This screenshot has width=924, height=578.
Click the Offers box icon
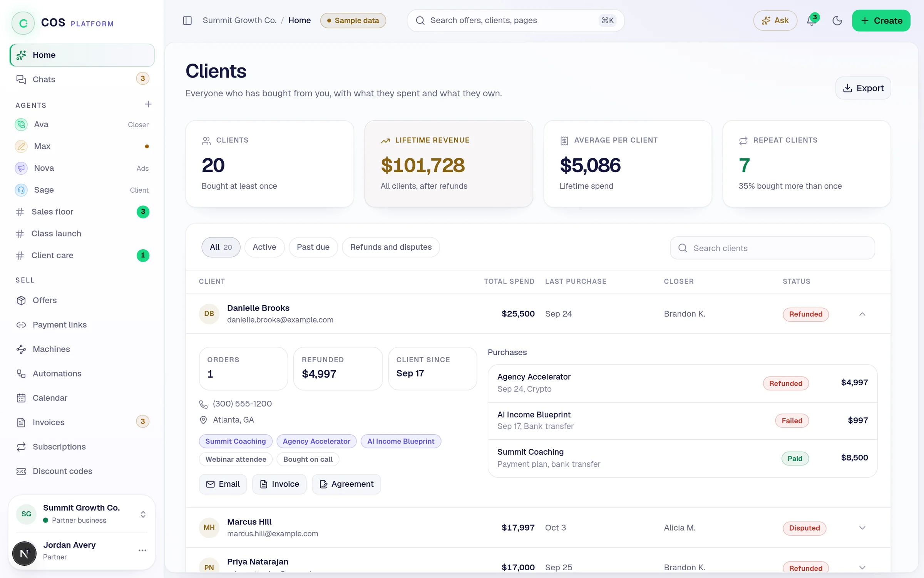coord(21,301)
